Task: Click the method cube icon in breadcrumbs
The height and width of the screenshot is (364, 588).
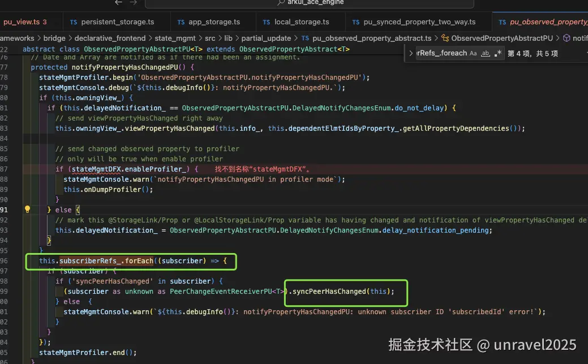Action: (x=566, y=38)
